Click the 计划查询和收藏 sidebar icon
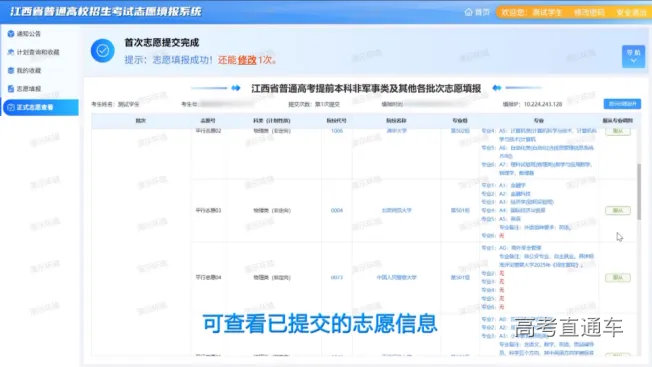 (x=11, y=52)
